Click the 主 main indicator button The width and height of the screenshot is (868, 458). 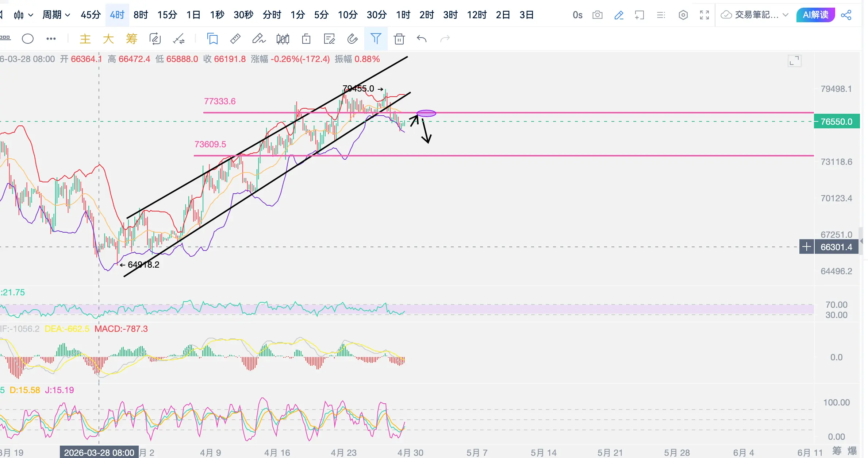[x=85, y=39]
